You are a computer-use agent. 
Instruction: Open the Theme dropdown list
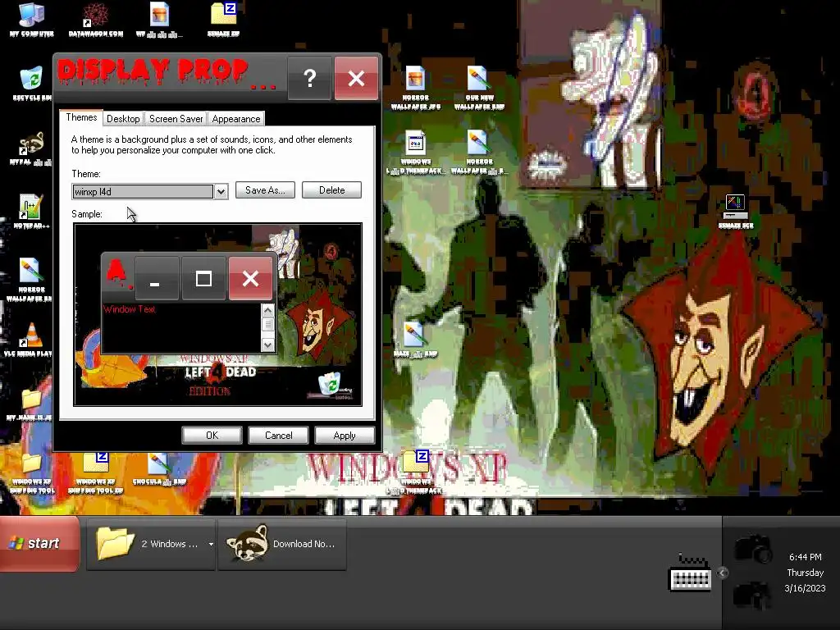(x=221, y=192)
